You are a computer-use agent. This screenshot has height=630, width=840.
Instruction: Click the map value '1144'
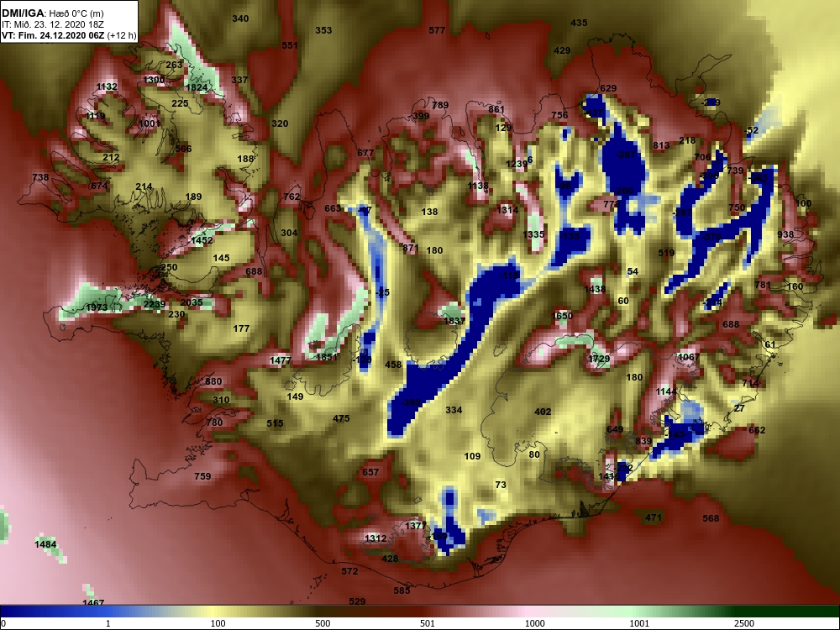pyautogui.click(x=666, y=391)
